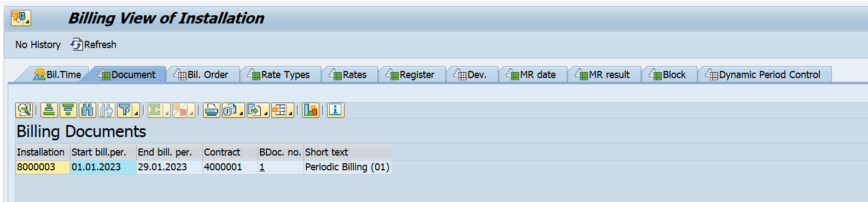Click the Billing View title bar icon
Viewport: 868px width, 202px height.
(21, 19)
